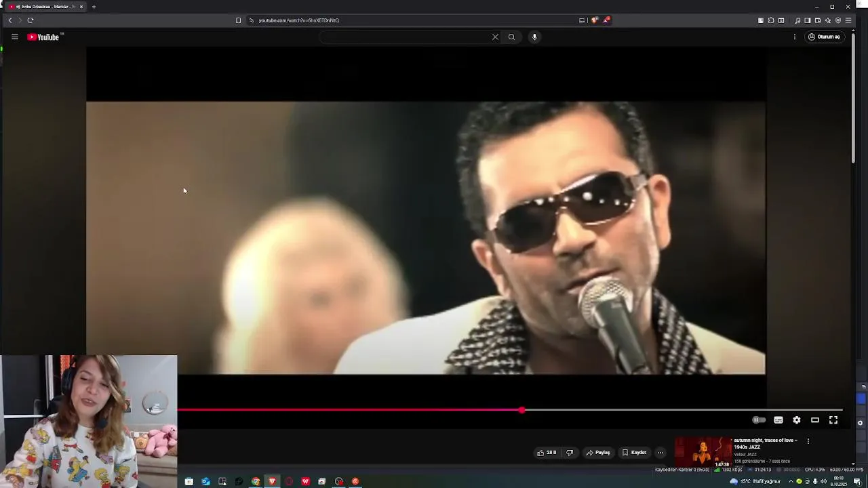Screen dimensions: 868x488
Task: Open Outlook from the taskbar
Action: [205, 481]
